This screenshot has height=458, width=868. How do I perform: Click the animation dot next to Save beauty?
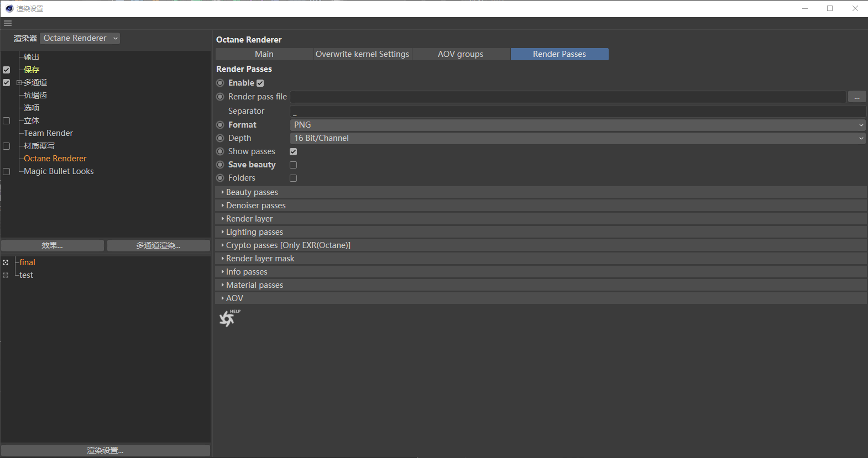[x=220, y=165]
